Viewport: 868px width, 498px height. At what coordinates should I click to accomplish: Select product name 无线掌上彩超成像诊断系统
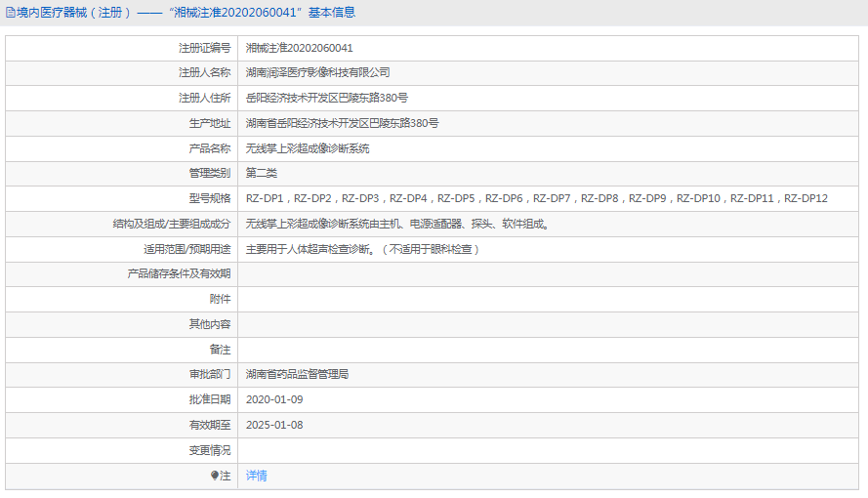click(308, 148)
